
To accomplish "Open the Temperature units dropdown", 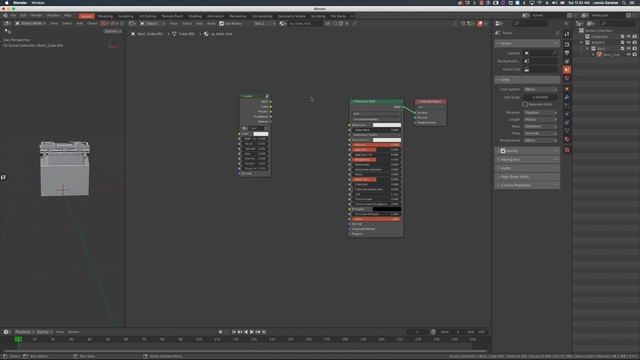I will pyautogui.click(x=540, y=140).
